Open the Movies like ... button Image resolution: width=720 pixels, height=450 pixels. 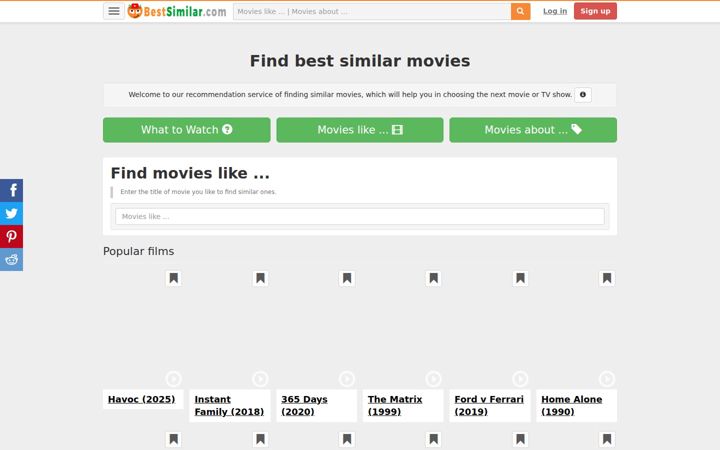tap(360, 130)
